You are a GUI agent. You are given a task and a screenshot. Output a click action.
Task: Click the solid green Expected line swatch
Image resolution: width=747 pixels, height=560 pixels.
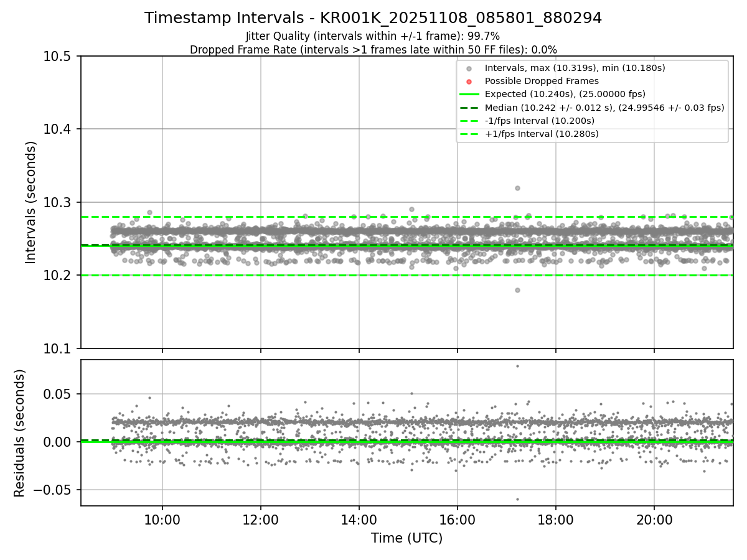(x=469, y=94)
